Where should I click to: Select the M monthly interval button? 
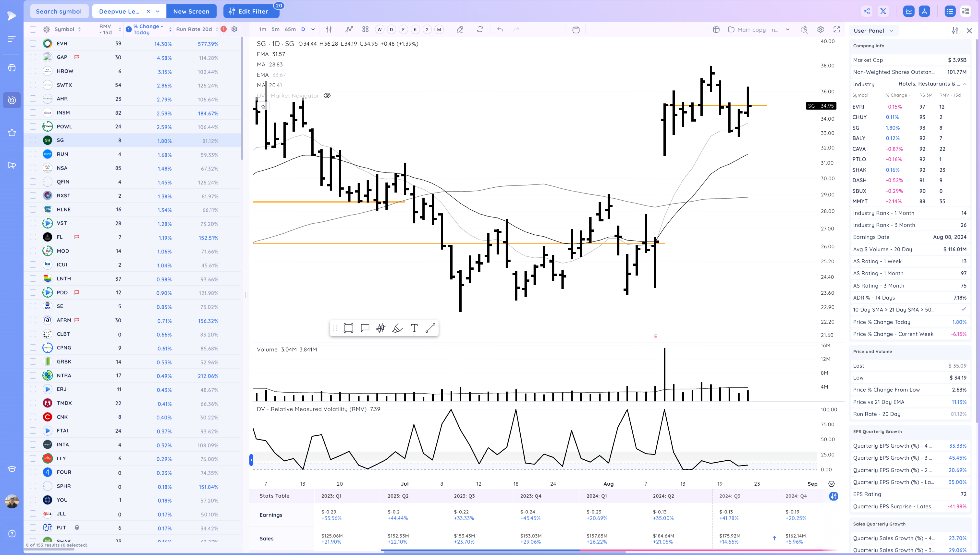[x=439, y=30]
